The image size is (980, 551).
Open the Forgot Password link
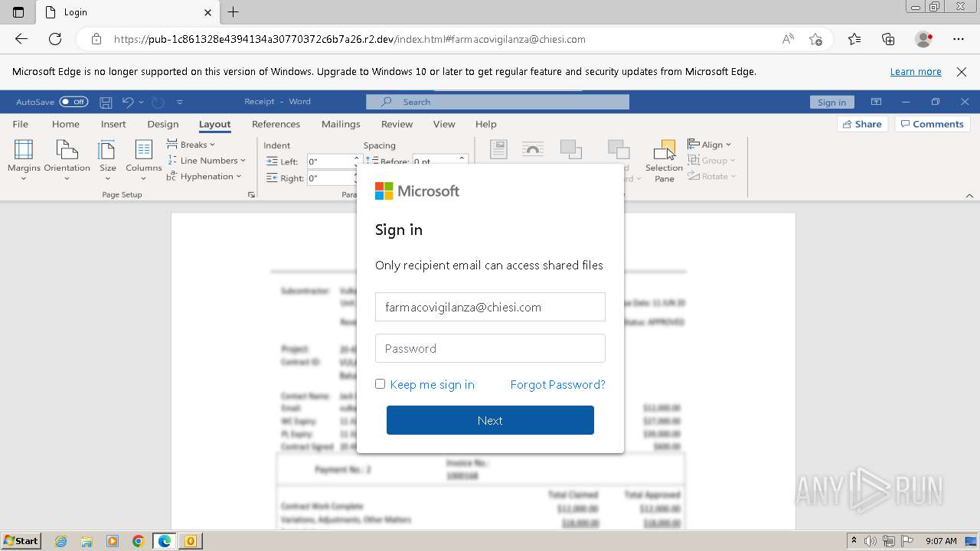(557, 385)
